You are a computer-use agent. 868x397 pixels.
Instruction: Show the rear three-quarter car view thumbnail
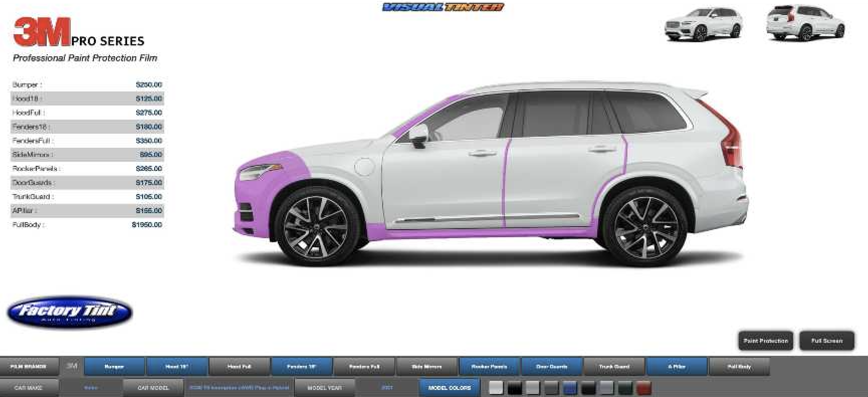tap(805, 23)
